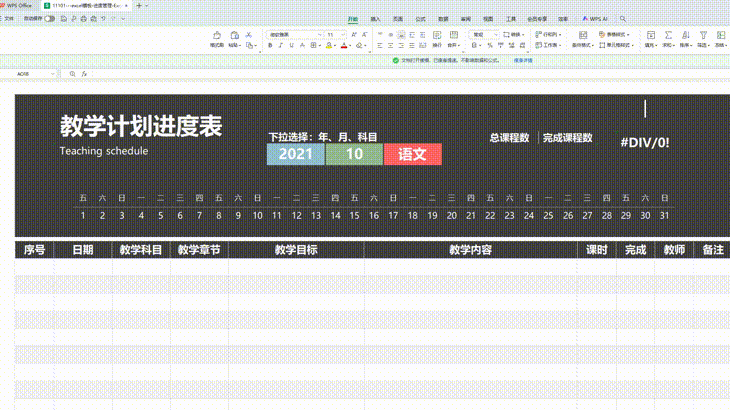The width and height of the screenshot is (730, 410).
Task: Click the Cut scissors icon
Action: click(250, 34)
